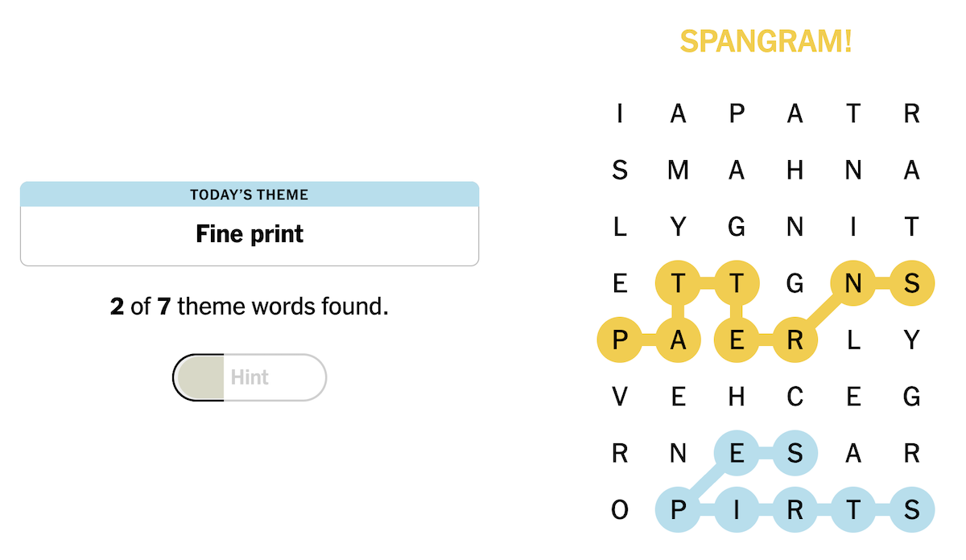Click the SPANGRAM! banner text
This screenshot has width=966, height=560.
tap(767, 41)
